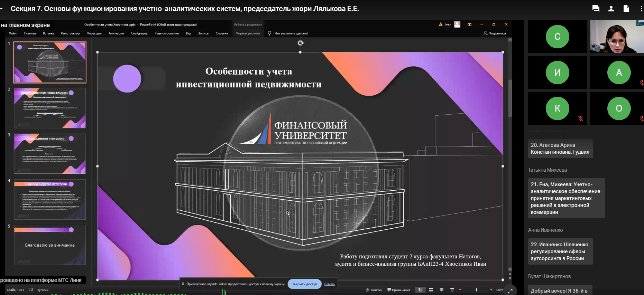The height and width of the screenshot is (295, 644).
Task: Click chat sender name Булат Шакиртянов
Action: (549, 276)
